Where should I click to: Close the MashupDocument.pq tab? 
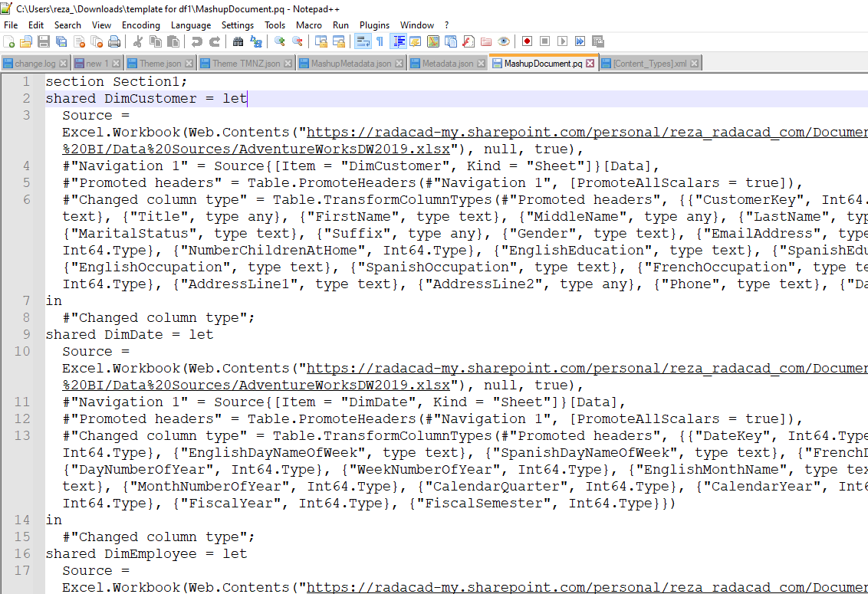click(590, 64)
